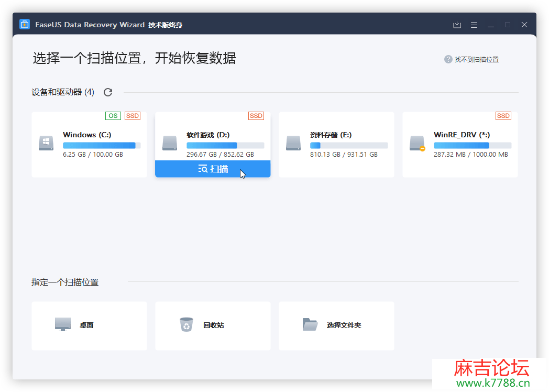Click the window title EaseUS Data Recovery Wizard
The image size is (549, 392).
[90, 25]
